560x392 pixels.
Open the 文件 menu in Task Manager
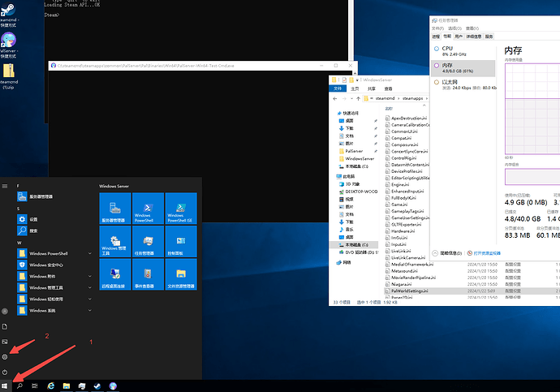point(437,28)
